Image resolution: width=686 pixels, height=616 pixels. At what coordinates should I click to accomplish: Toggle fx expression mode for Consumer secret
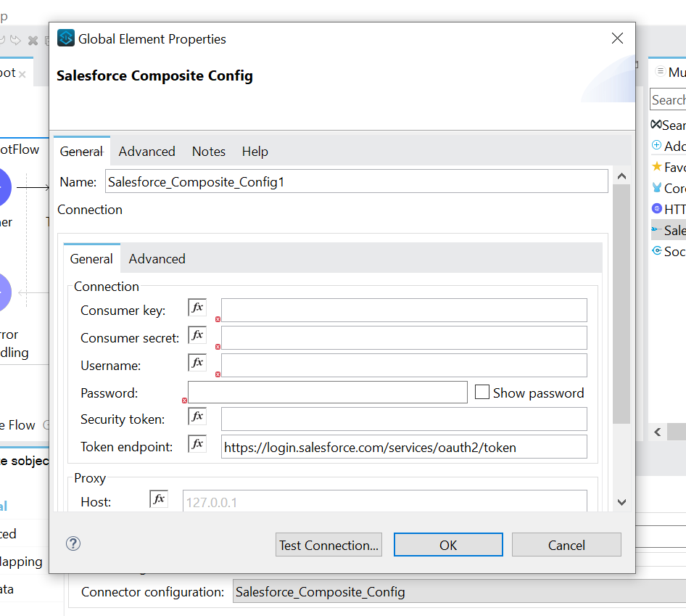click(197, 335)
